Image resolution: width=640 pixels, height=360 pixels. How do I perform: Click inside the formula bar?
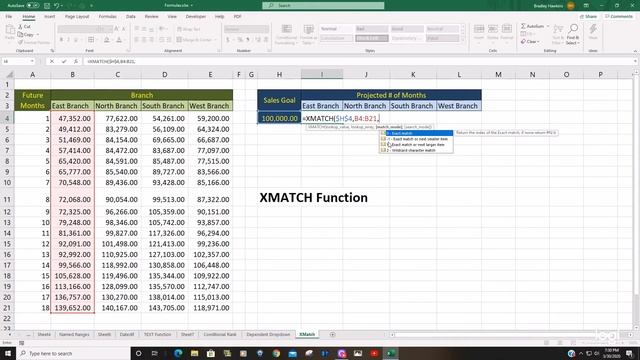[x=359, y=61]
